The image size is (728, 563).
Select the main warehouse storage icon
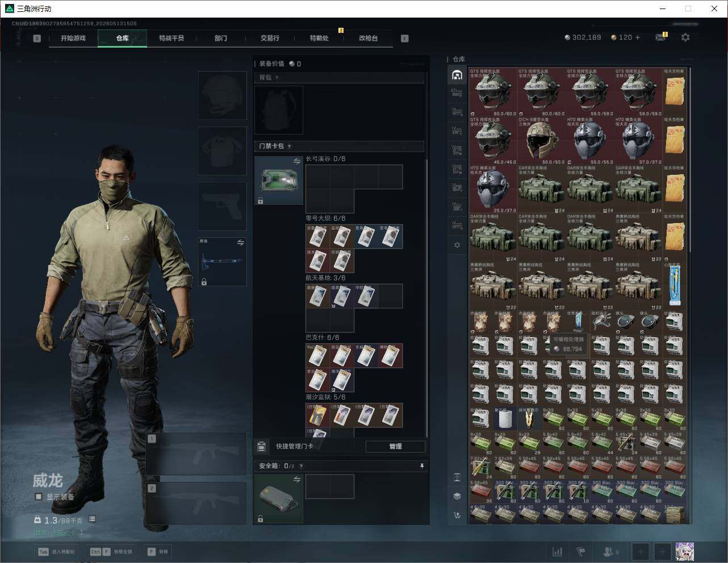point(457,75)
